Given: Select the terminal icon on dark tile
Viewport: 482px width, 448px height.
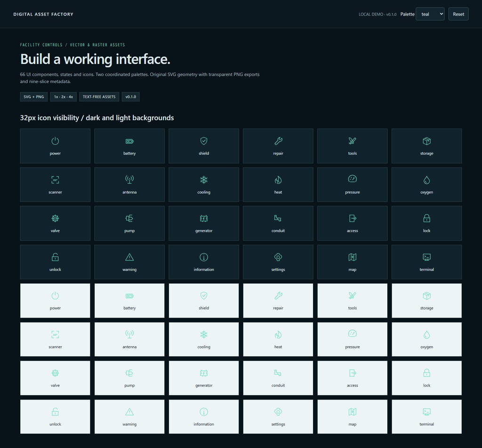Looking at the screenshot, I should (426, 257).
